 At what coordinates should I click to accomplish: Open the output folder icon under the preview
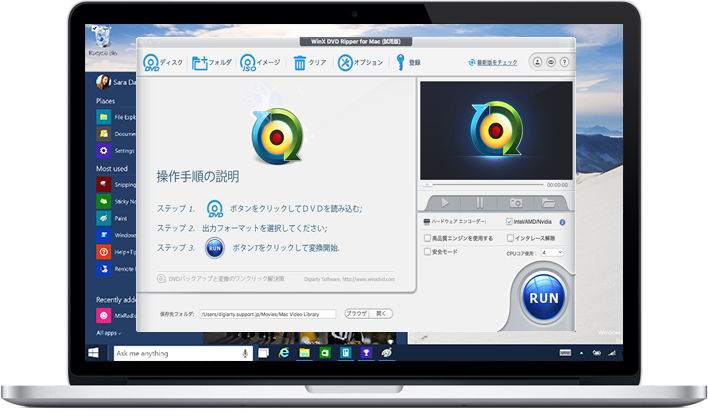pos(548,203)
